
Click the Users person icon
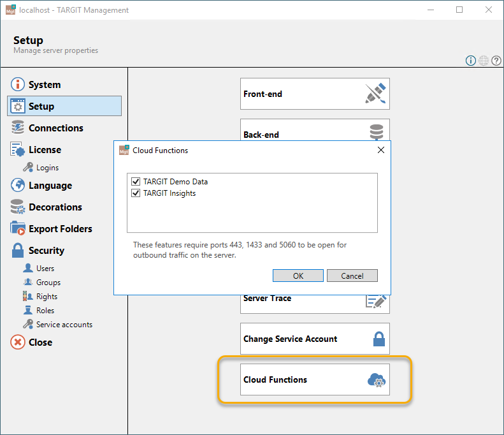click(x=28, y=268)
